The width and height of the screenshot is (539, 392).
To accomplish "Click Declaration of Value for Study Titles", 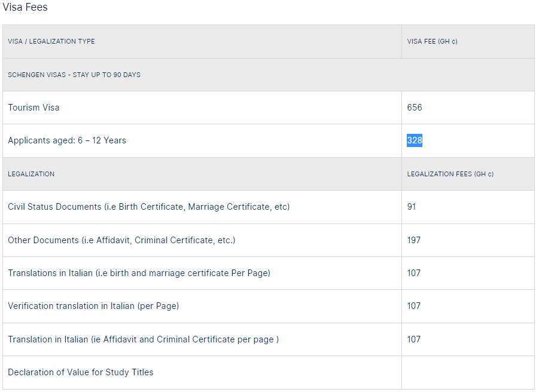I will [x=80, y=372].
